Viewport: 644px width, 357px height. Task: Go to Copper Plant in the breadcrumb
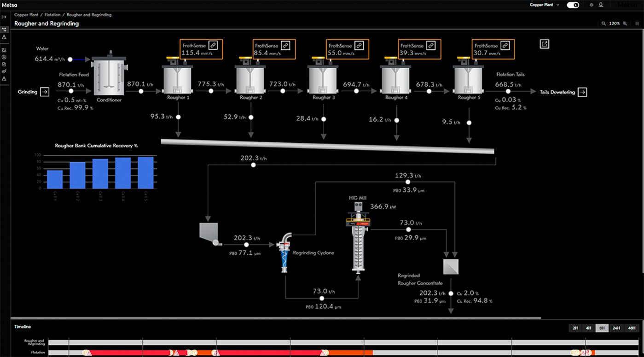click(26, 15)
